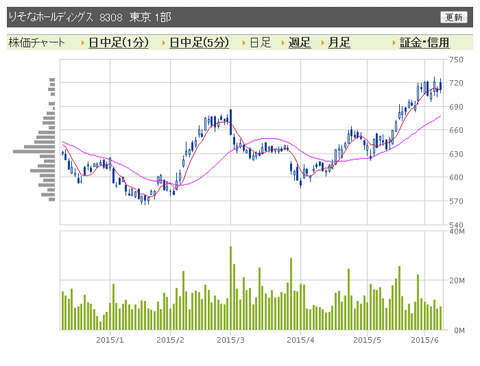The height and width of the screenshot is (366, 480).
Task: Click the 更新 refresh button
Action: (x=454, y=17)
